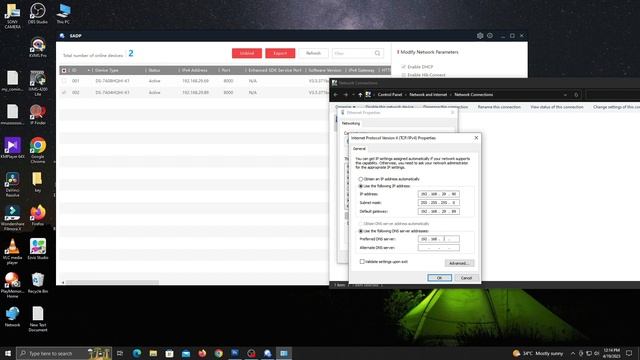The width and height of the screenshot is (640, 360).
Task: Click red Export button in SADP
Action: pos(280,53)
